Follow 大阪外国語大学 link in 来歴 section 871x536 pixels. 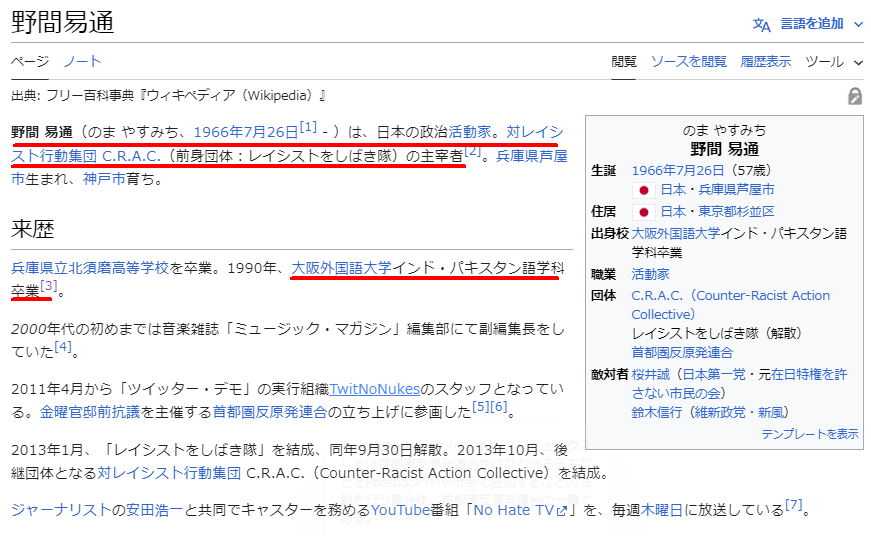(342, 268)
